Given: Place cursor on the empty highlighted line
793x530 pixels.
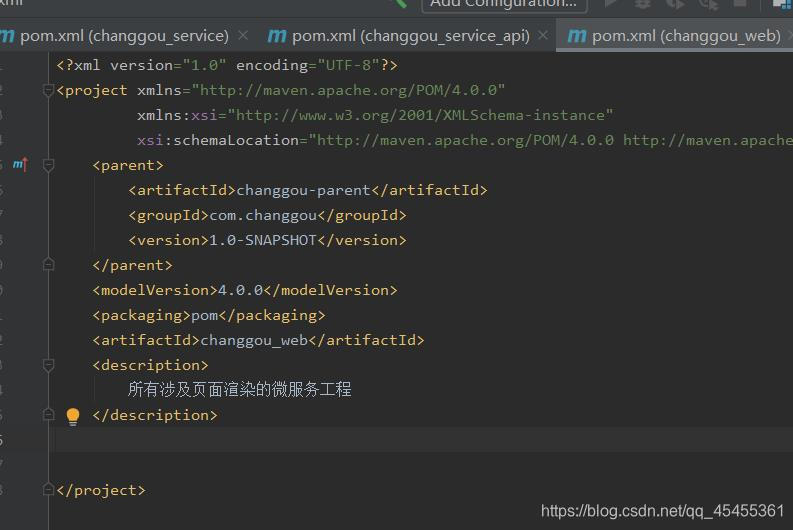Looking at the screenshot, I should [421, 439].
